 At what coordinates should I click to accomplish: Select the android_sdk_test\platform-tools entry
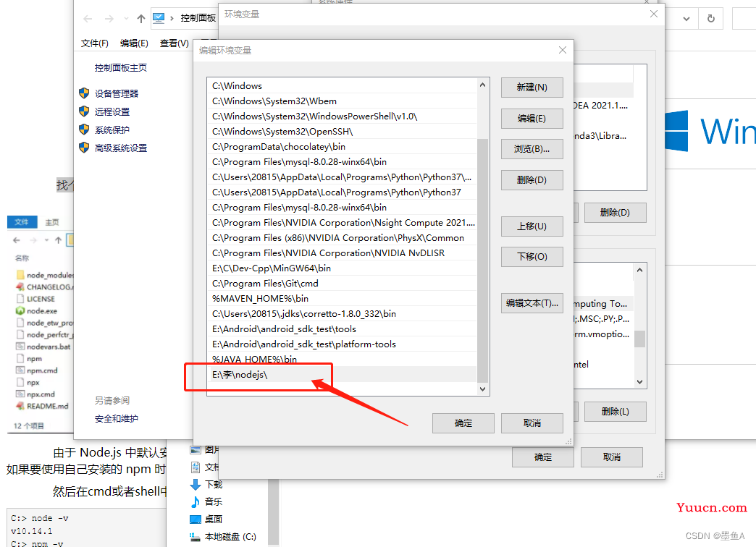[x=342, y=344]
